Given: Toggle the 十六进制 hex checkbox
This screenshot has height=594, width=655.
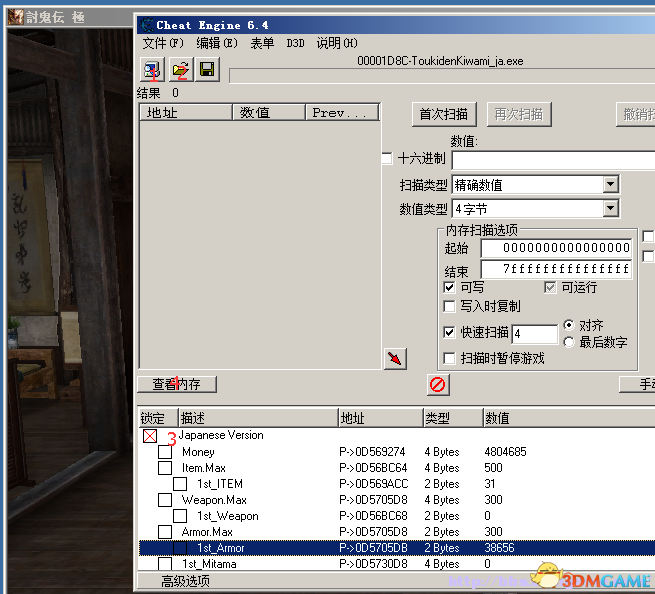Looking at the screenshot, I should click(x=387, y=158).
